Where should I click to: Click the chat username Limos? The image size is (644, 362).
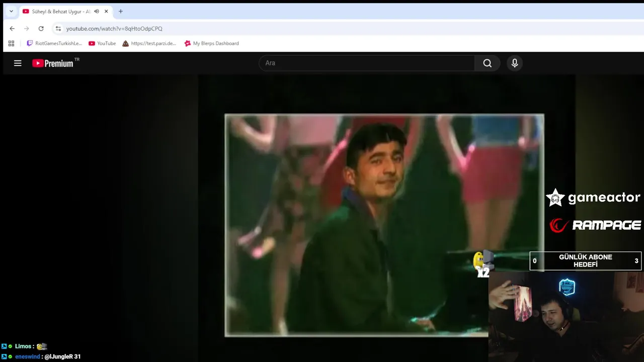[x=24, y=346]
